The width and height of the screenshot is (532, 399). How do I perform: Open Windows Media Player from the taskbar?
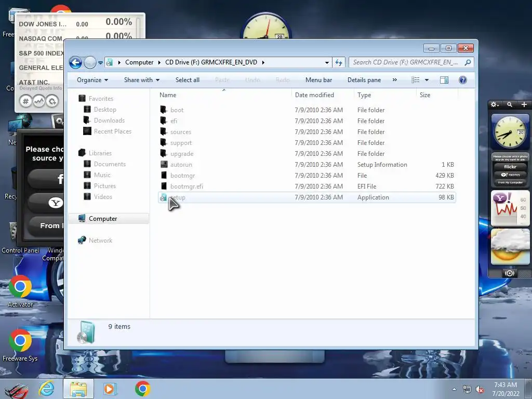tap(110, 389)
